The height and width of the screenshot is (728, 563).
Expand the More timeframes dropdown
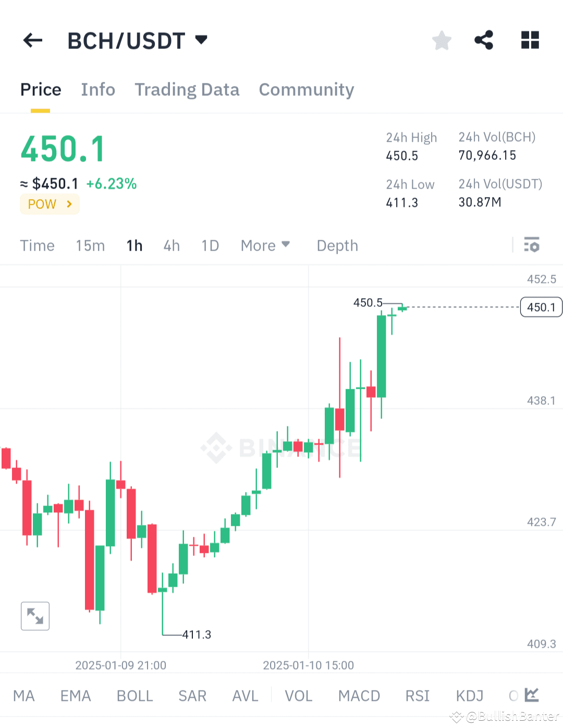click(x=265, y=245)
